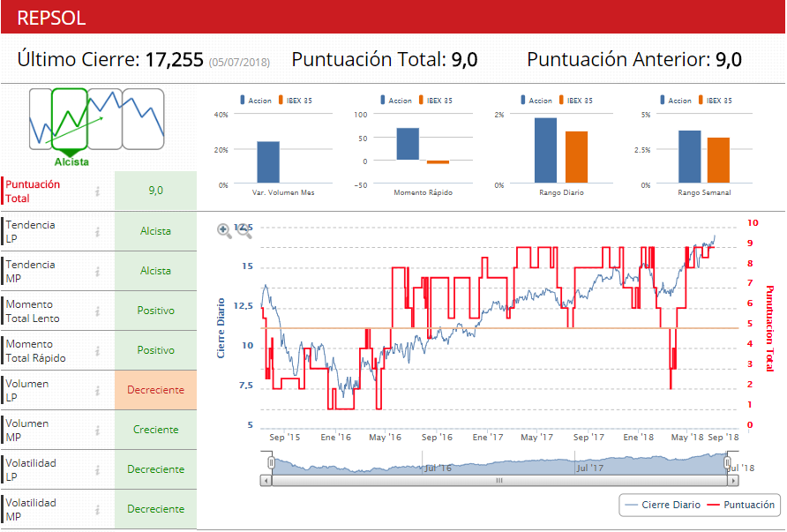Click the Ene '17 x-axis label

point(487,438)
